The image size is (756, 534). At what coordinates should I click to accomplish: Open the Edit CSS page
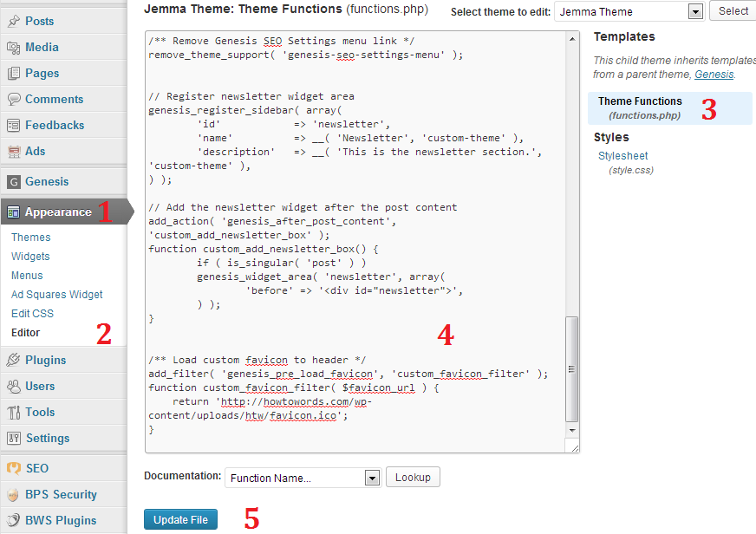point(32,313)
